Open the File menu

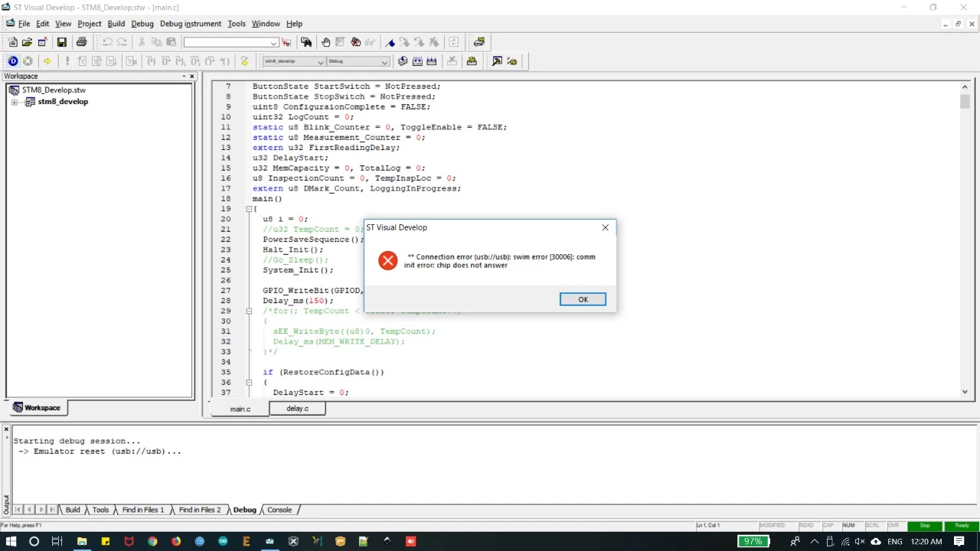[x=24, y=24]
